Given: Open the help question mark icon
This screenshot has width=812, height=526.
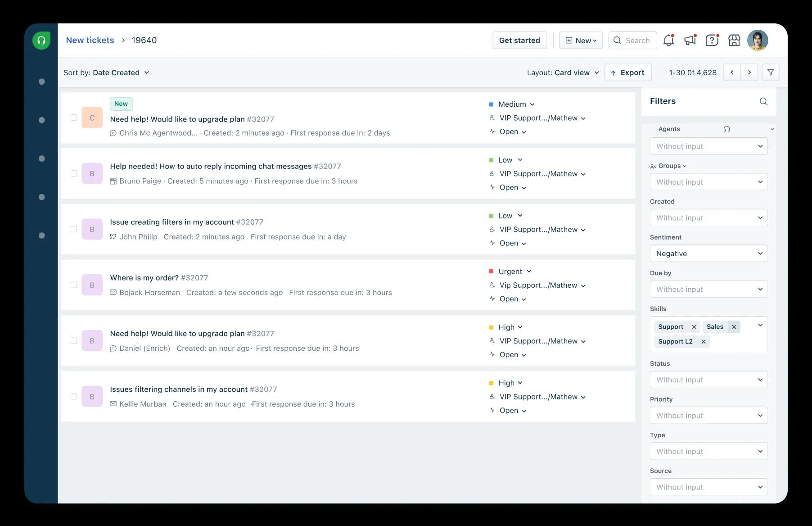Looking at the screenshot, I should (712, 40).
